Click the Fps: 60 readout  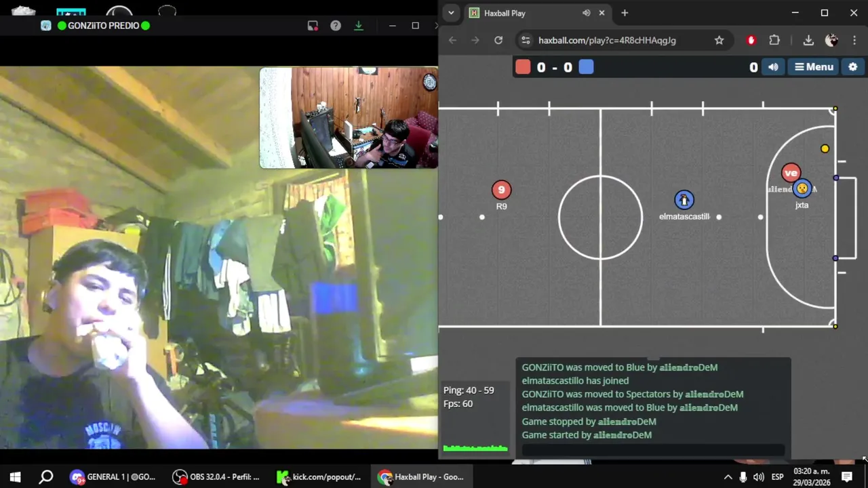(x=458, y=404)
